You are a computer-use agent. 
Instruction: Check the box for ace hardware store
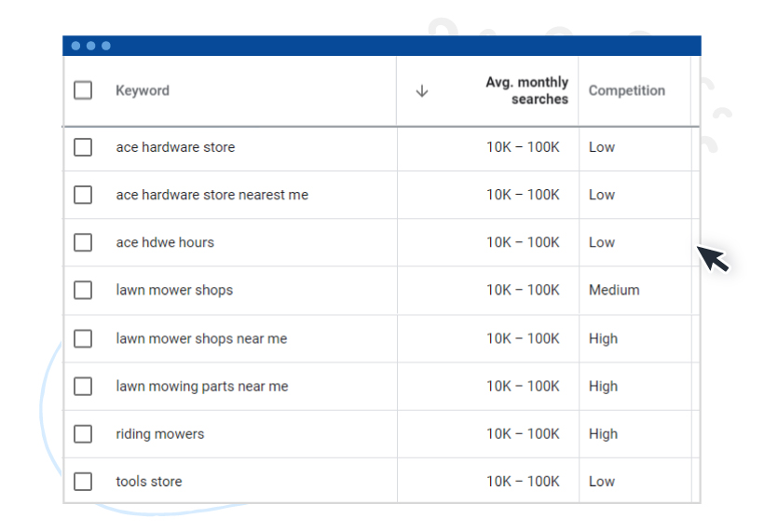coord(83,147)
